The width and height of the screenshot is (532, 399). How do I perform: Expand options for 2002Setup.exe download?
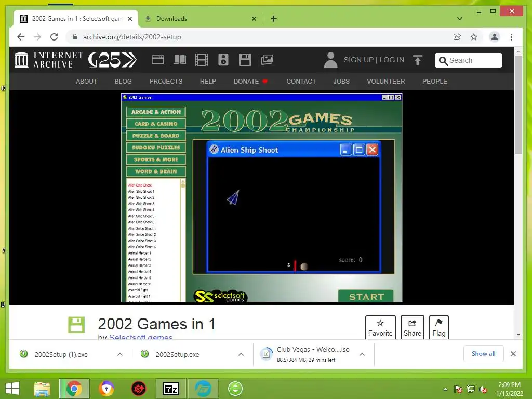pos(241,354)
